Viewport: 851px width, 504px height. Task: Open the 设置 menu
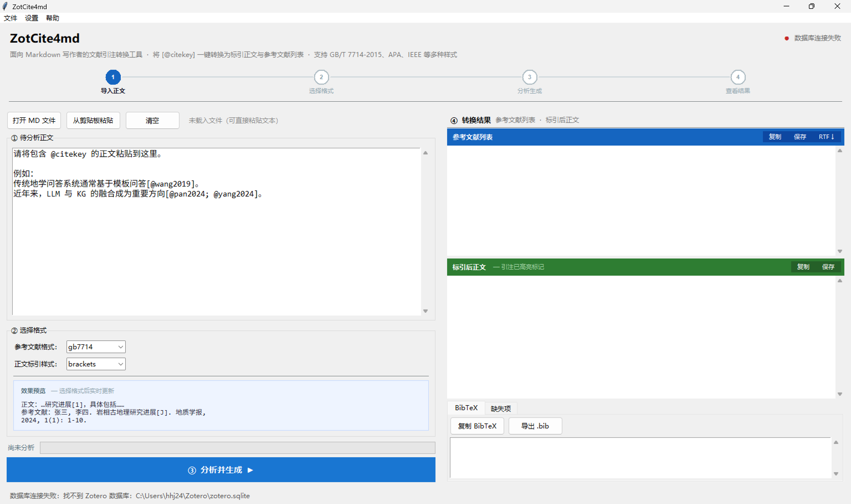click(x=32, y=18)
